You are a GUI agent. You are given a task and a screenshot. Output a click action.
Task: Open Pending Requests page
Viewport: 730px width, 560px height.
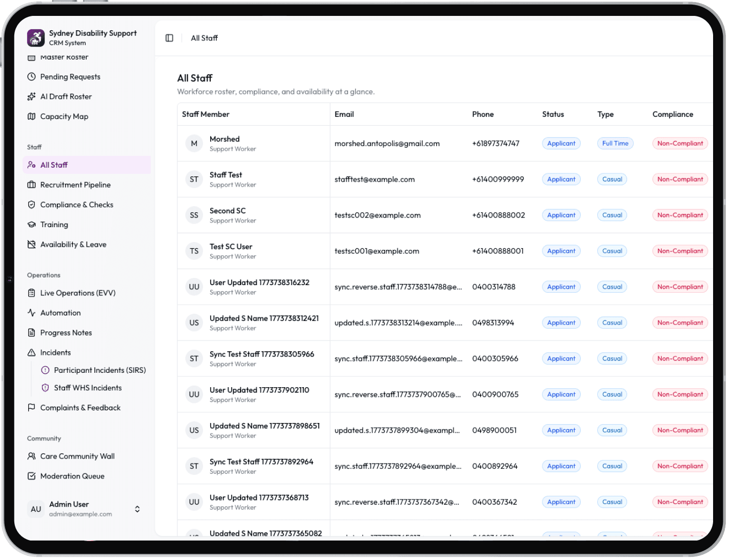(87, 77)
